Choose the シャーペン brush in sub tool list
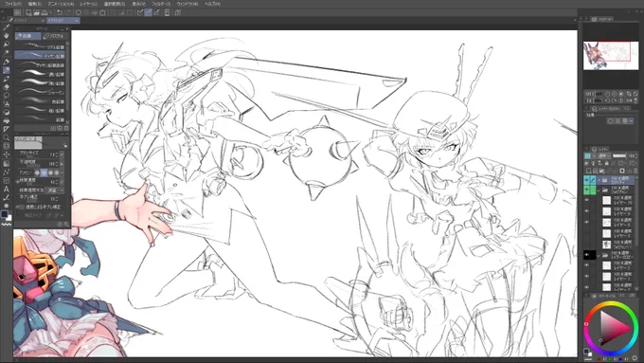The width and height of the screenshot is (644, 363). tap(40, 92)
